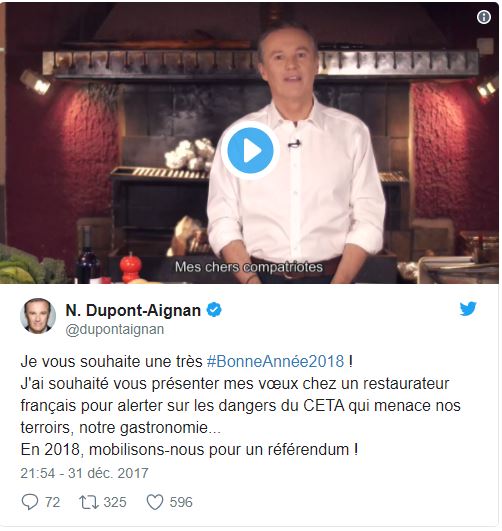Retweet using the arrows icon
Viewport: 502px width, 531px height.
coord(89,502)
